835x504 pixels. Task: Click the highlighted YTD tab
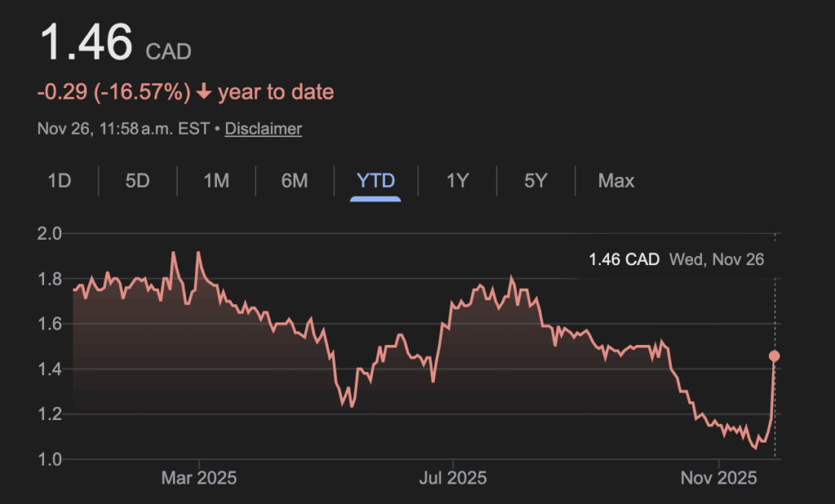point(376,180)
